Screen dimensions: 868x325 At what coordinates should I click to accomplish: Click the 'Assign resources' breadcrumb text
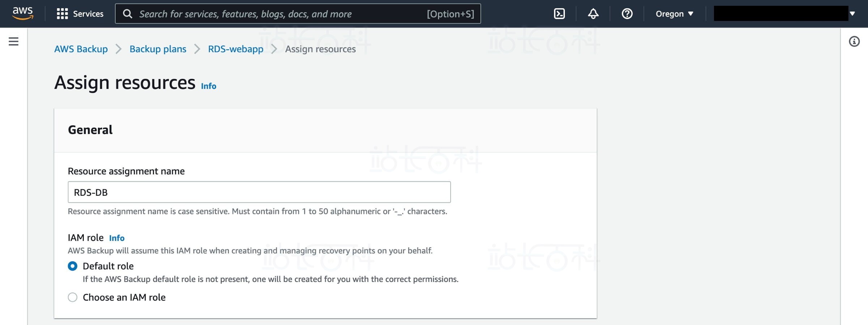320,49
